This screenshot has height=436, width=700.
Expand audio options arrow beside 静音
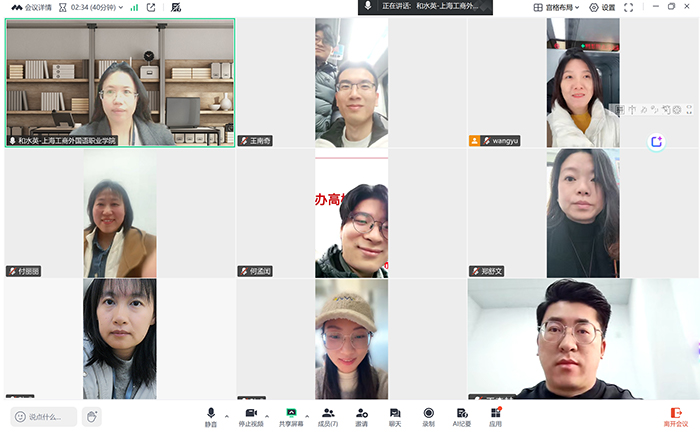click(x=226, y=416)
